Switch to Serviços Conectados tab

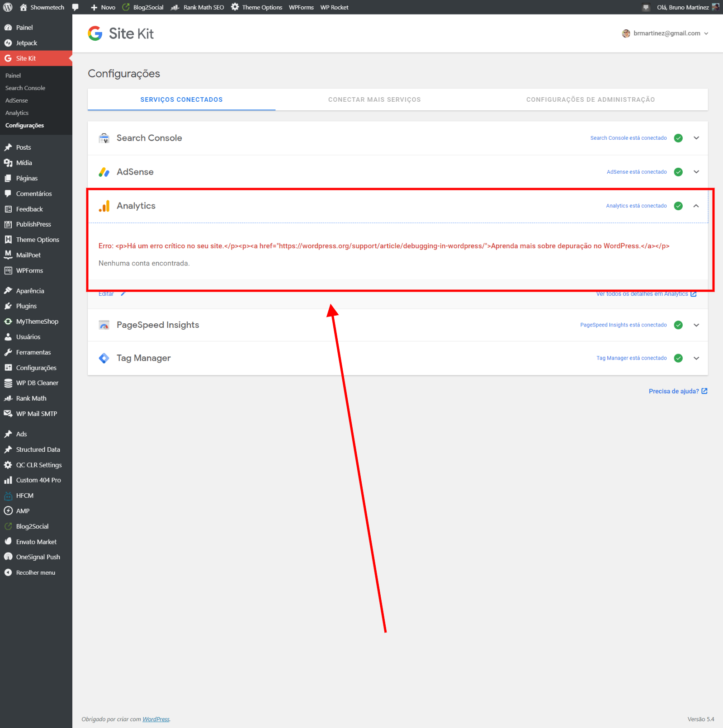(x=181, y=99)
